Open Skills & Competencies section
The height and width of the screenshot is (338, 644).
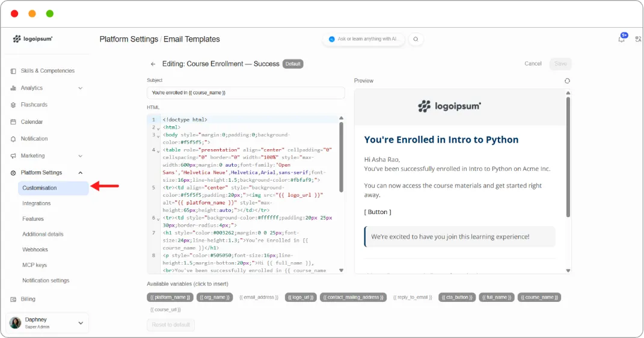click(48, 70)
